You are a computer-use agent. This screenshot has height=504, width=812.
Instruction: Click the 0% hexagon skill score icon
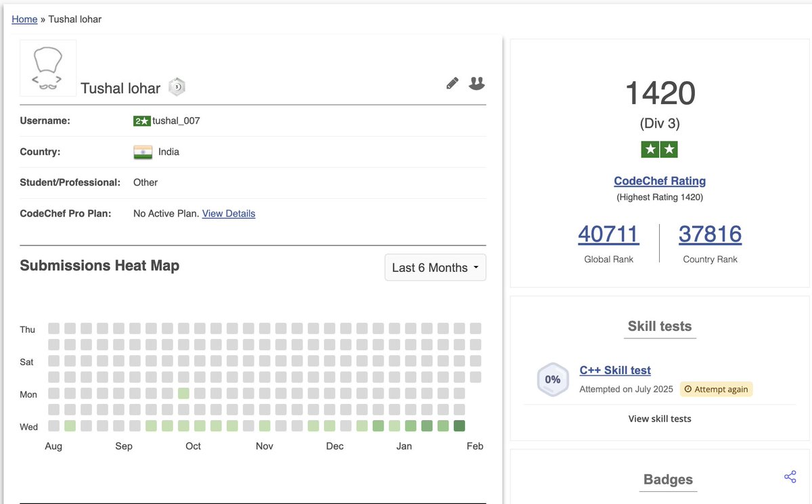point(553,380)
